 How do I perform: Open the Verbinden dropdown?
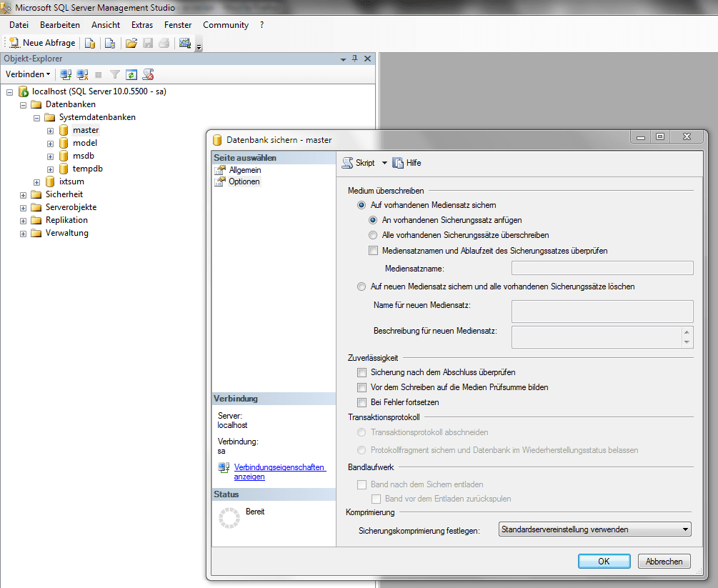tap(28, 74)
